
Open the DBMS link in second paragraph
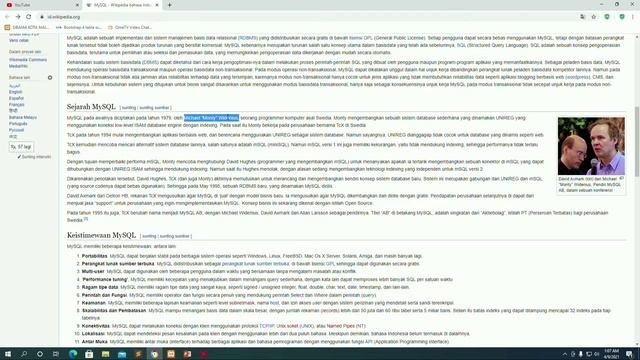coord(150,62)
